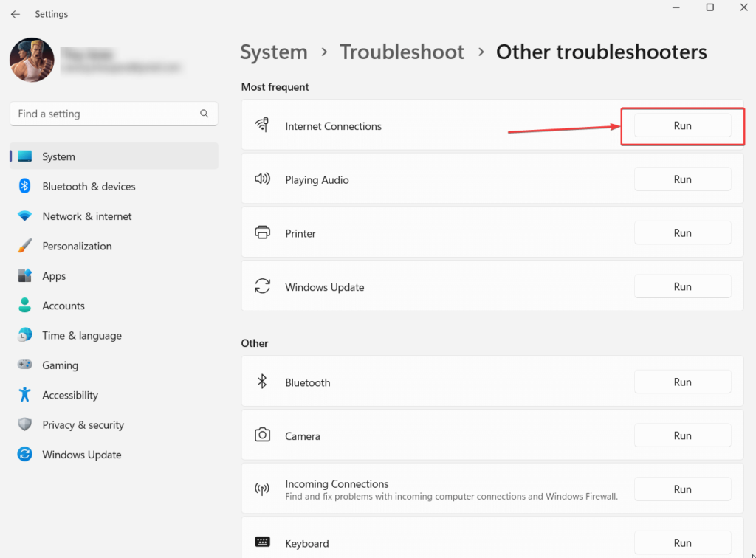Maximize the Settings window
The width and height of the screenshot is (756, 558).
709,7
